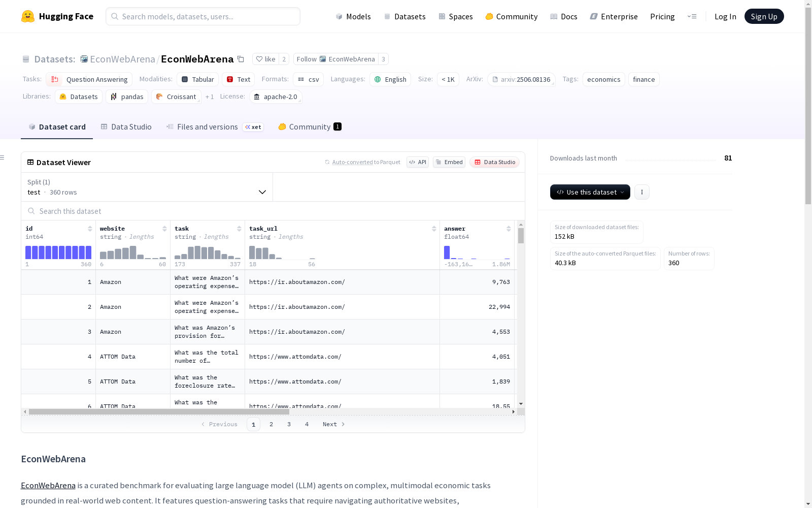The width and height of the screenshot is (812, 508).
Task: Follow the EconWebArena organization
Action: 335,59
